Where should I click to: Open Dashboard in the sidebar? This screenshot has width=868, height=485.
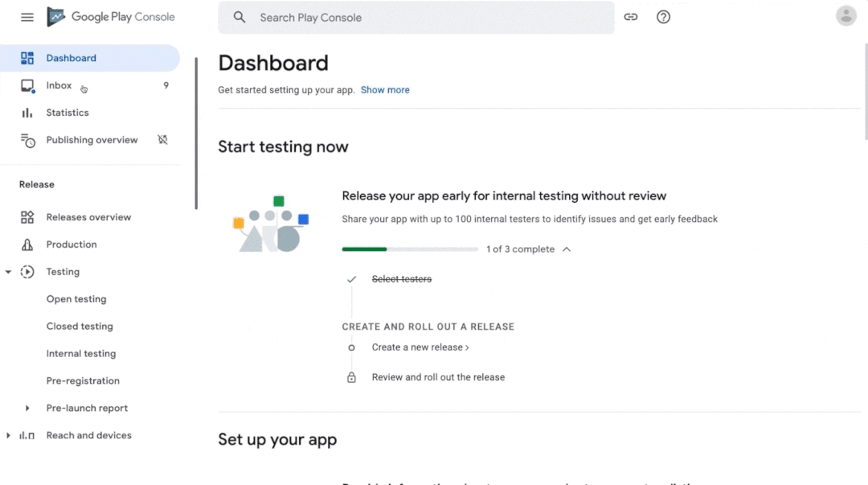(90, 58)
